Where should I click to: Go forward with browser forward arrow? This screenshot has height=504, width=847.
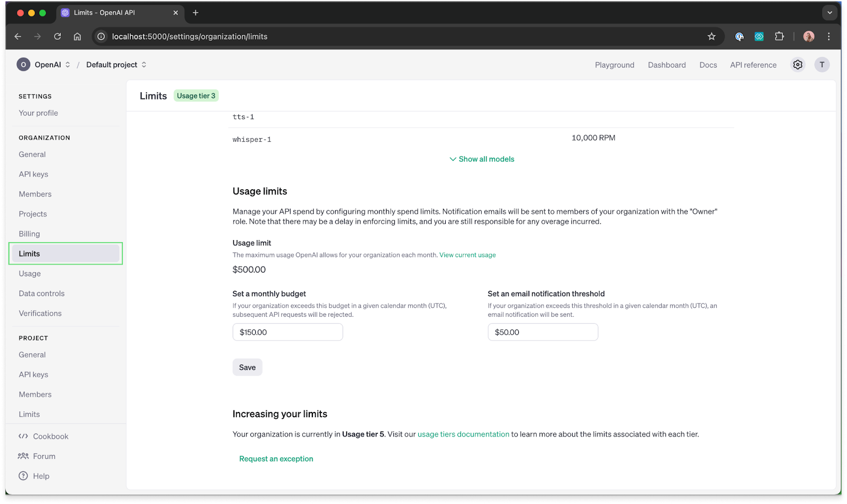pos(38,36)
